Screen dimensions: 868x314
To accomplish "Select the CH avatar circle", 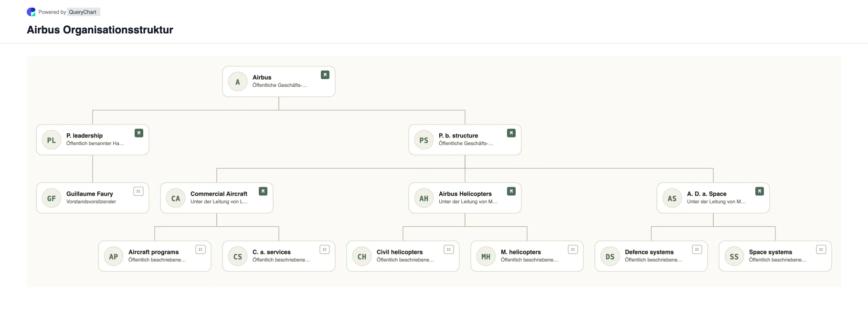I will click(x=362, y=257).
